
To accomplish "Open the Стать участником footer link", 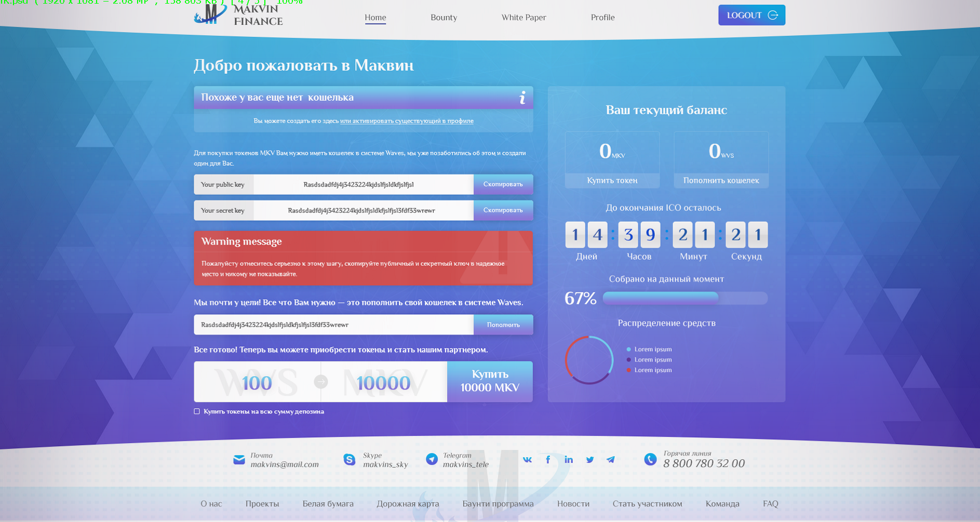I will [x=647, y=504].
